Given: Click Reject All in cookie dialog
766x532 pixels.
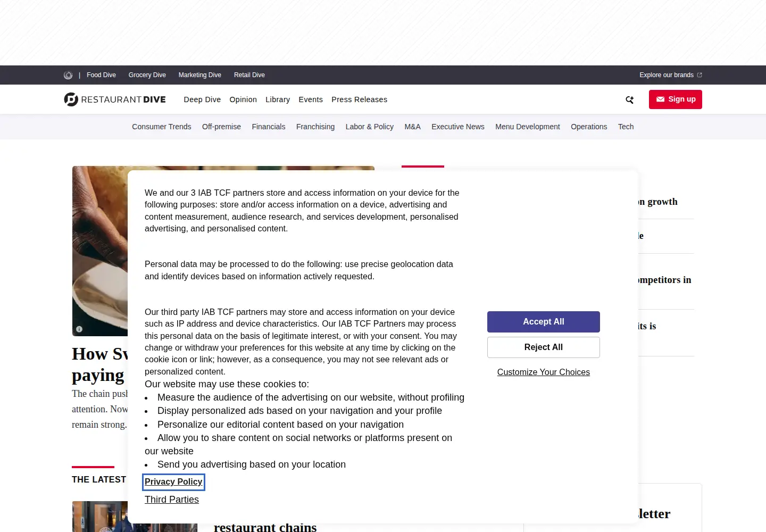Looking at the screenshot, I should tap(544, 347).
